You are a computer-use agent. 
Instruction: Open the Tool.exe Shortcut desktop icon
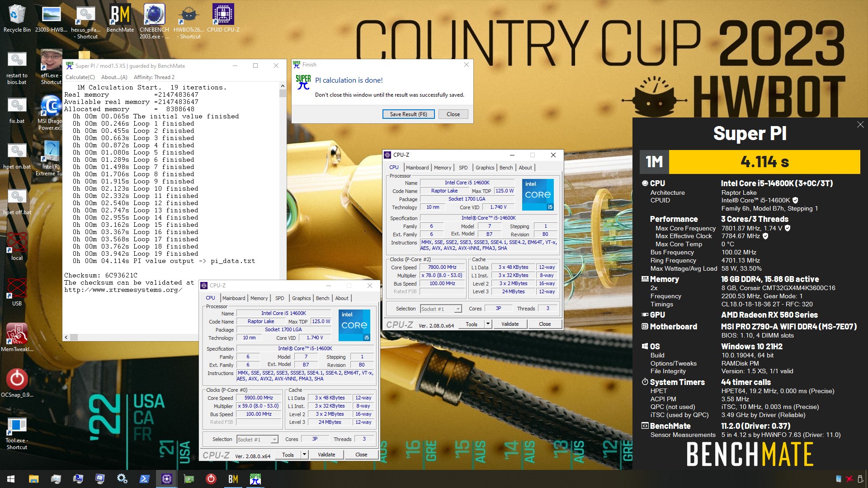[17, 434]
